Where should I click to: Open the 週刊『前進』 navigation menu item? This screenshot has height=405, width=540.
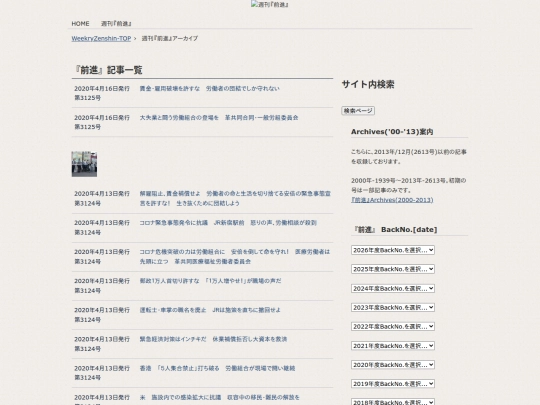(x=116, y=24)
